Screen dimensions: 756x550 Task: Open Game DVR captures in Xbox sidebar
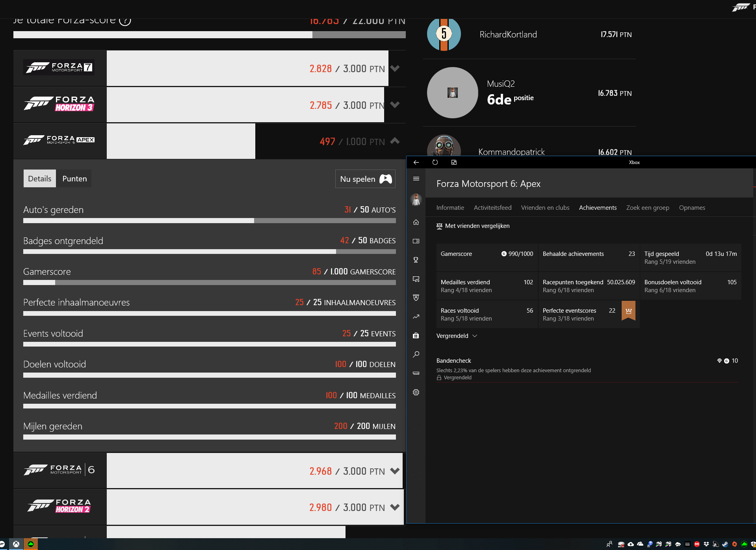(416, 279)
